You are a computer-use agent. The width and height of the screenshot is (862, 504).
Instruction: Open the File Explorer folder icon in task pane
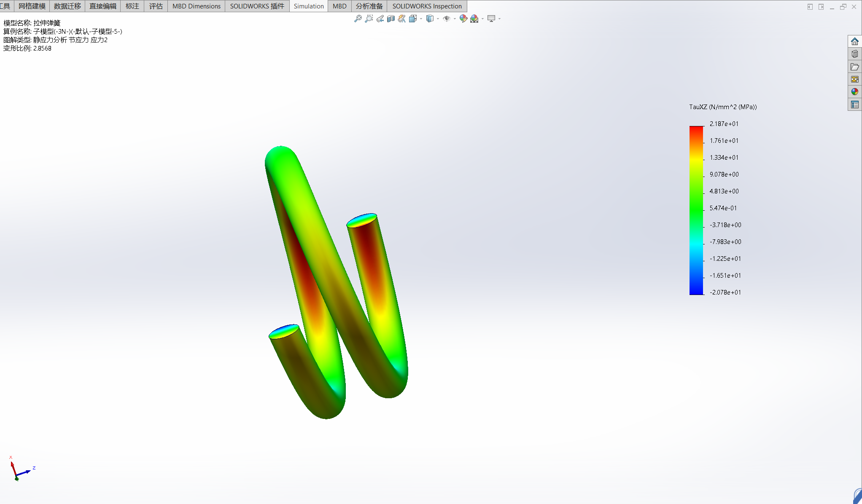click(854, 67)
